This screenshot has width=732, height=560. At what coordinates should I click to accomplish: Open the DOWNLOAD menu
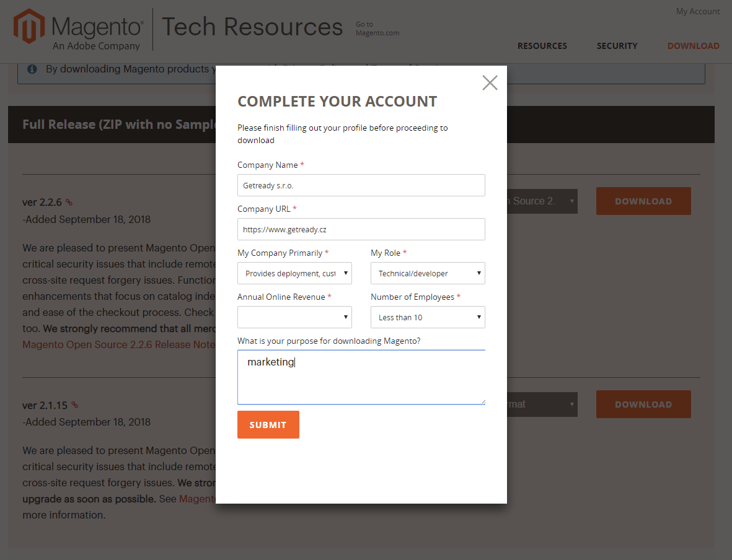pos(693,46)
